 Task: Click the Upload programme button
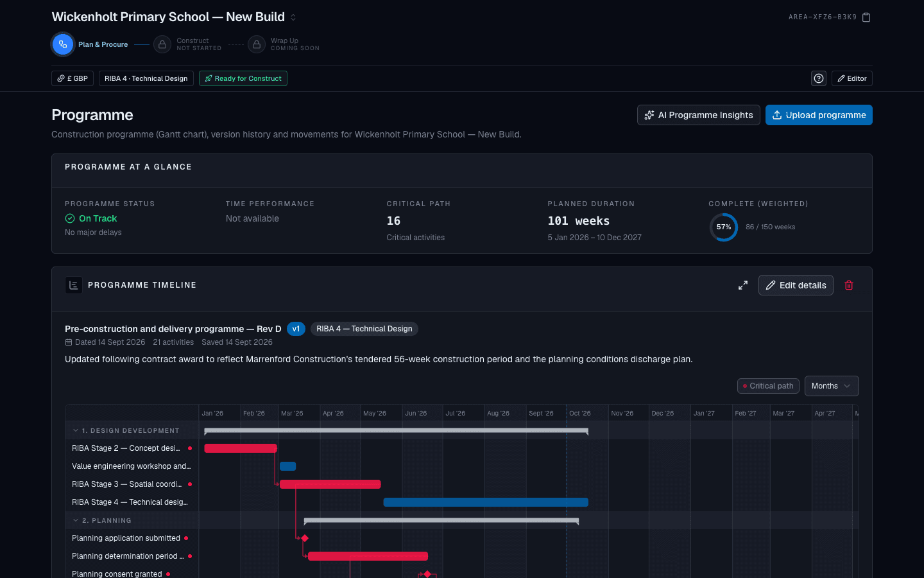coord(819,115)
